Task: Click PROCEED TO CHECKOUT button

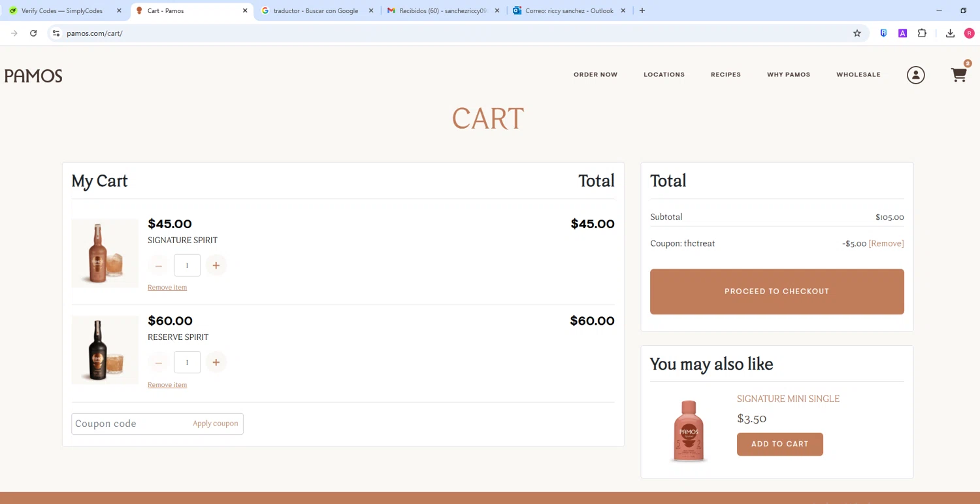Action: pos(777,292)
